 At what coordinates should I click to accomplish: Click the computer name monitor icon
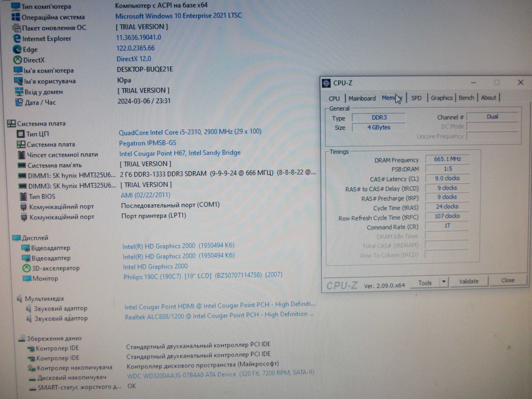(18, 70)
